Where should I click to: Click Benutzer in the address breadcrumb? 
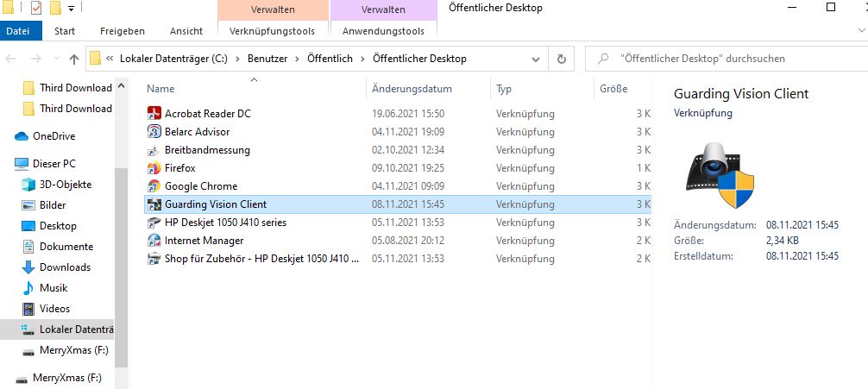point(267,59)
